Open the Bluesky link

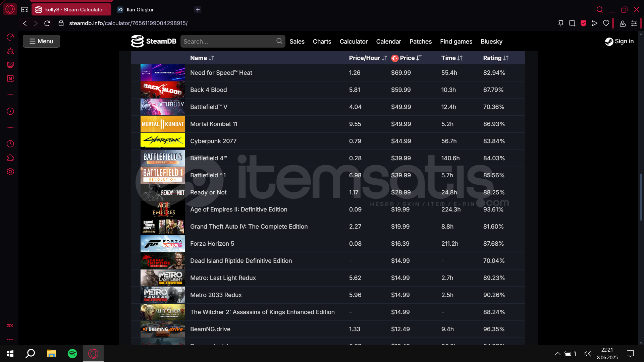[491, 42]
